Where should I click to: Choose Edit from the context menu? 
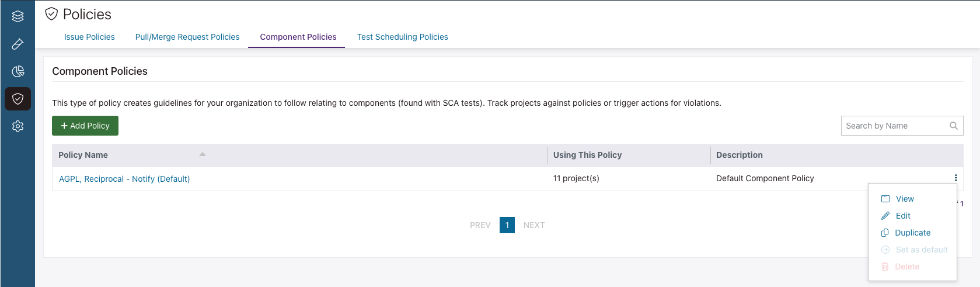click(902, 216)
